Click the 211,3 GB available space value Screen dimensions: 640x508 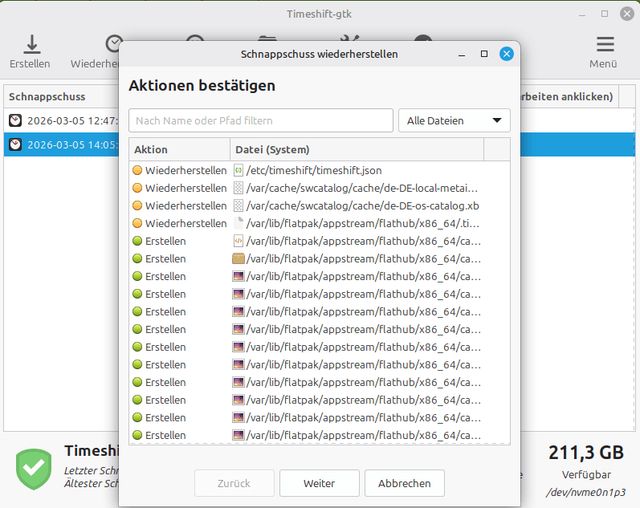point(586,453)
